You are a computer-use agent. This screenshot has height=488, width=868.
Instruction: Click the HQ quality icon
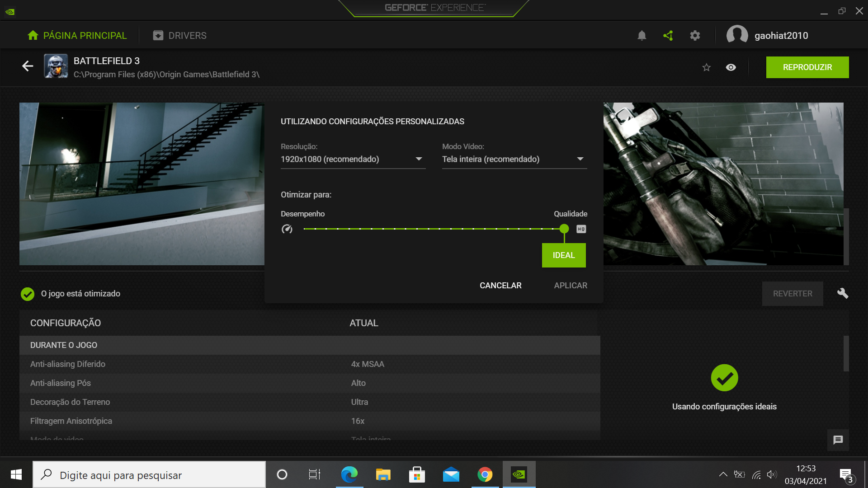tap(581, 229)
